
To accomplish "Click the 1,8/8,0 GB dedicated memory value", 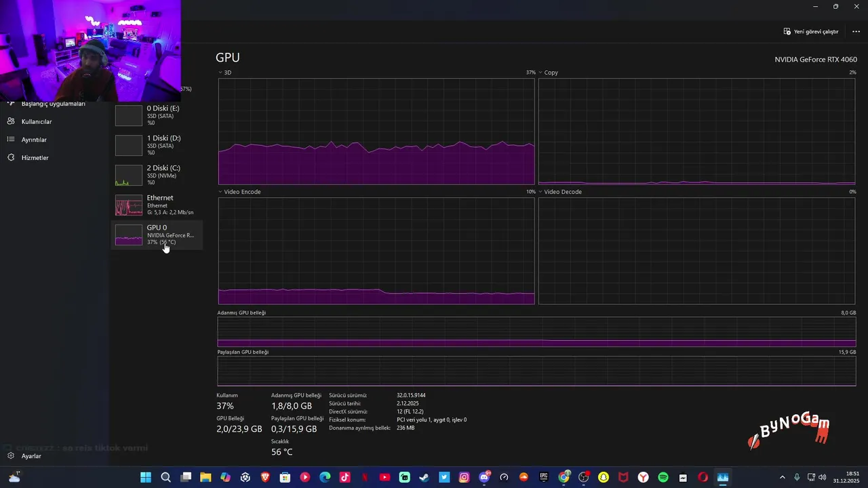I will (x=292, y=406).
